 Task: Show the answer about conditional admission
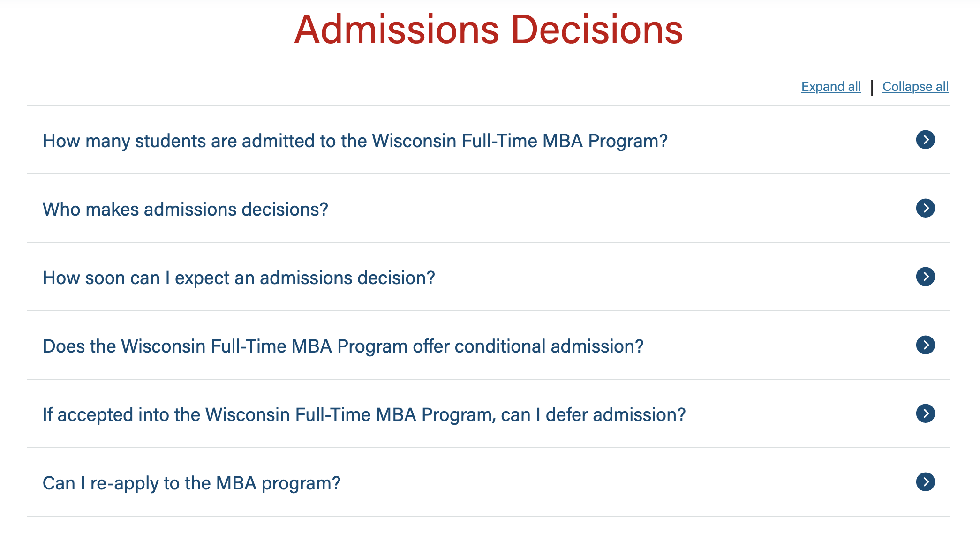coord(343,346)
